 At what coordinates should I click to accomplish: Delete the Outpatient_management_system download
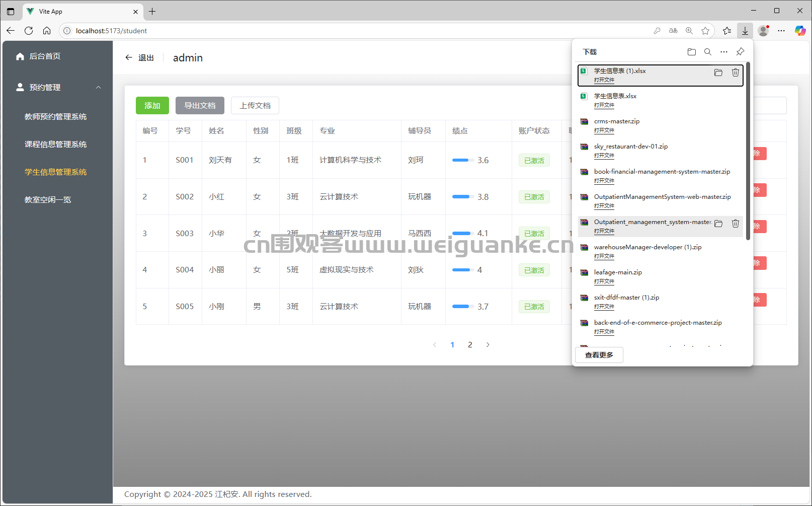pos(735,224)
